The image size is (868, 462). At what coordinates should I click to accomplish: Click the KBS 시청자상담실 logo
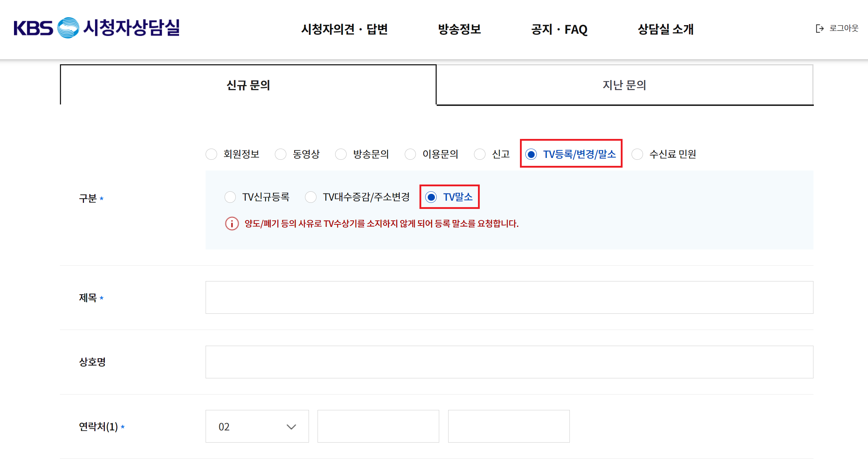tap(97, 28)
